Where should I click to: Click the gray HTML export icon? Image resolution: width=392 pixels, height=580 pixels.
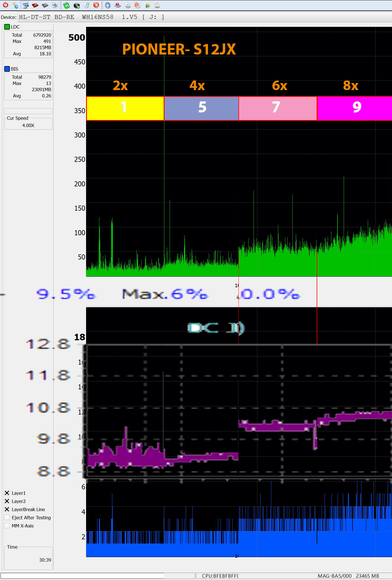click(x=45, y=5)
